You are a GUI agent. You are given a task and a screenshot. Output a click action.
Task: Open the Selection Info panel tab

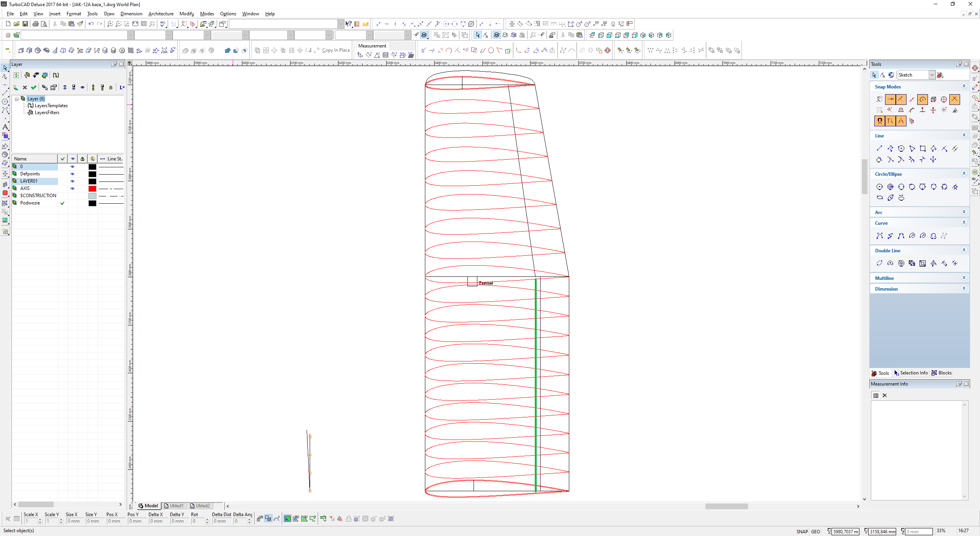tap(911, 373)
